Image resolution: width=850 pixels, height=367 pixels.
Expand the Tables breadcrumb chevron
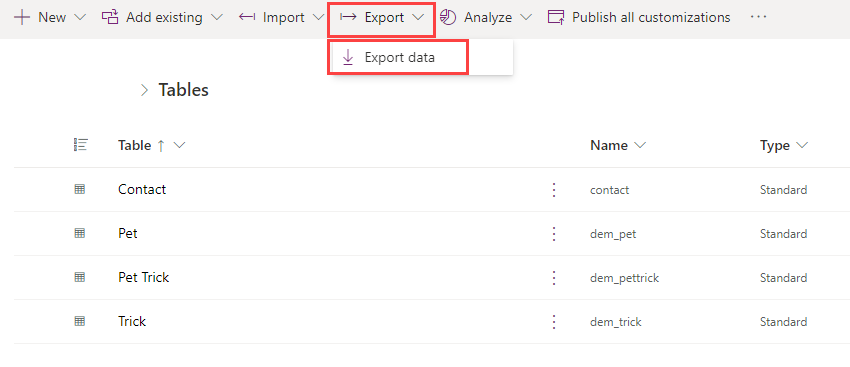click(144, 90)
